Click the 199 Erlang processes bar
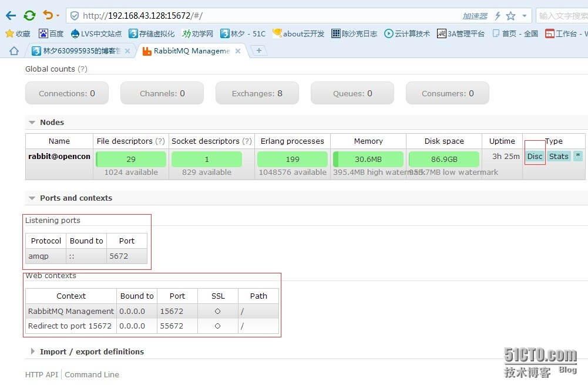 tap(293, 159)
